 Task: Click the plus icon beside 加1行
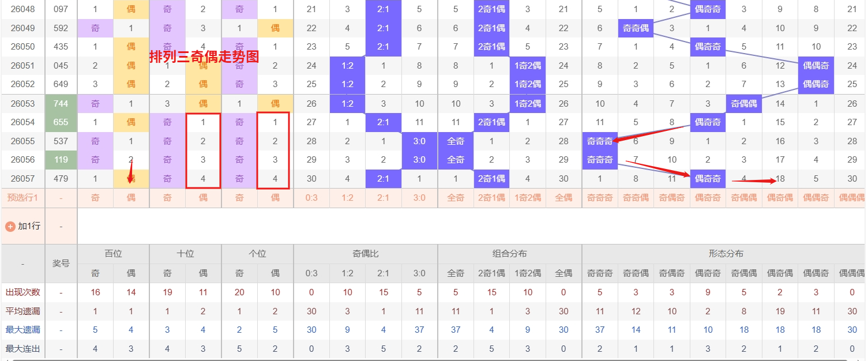pos(10,226)
